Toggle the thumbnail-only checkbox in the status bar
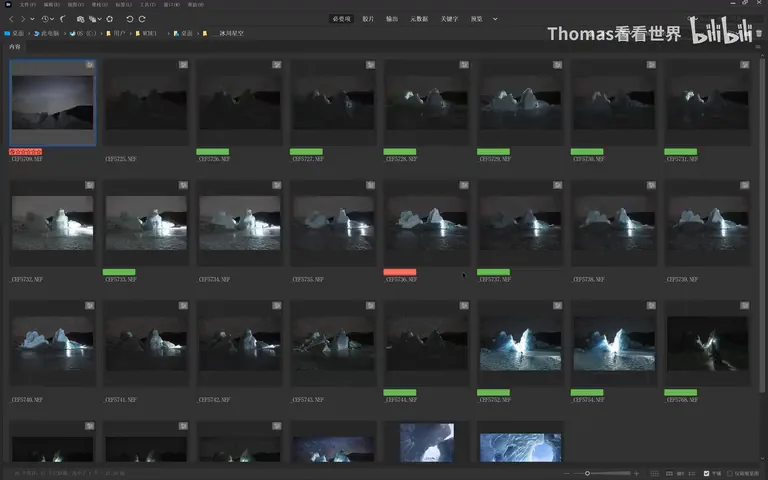Image resolution: width=768 pixels, height=480 pixels. (729, 473)
